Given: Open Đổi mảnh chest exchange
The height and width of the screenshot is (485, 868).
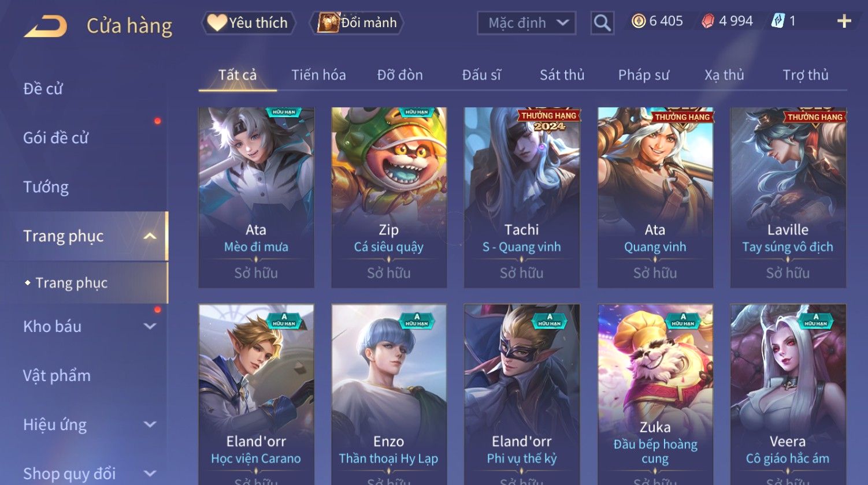Looking at the screenshot, I should click(357, 23).
